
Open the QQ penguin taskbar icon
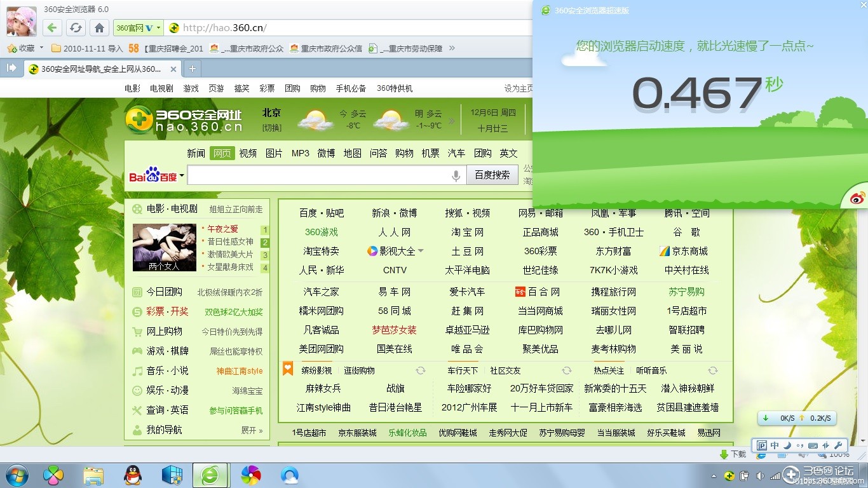click(133, 475)
